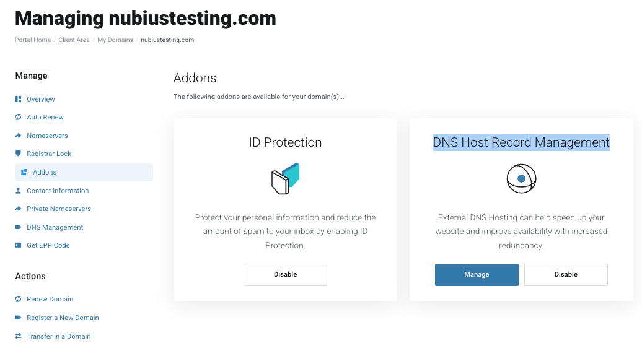Click the Transfer in a Domain arrows icon
642x364 pixels.
point(19,336)
